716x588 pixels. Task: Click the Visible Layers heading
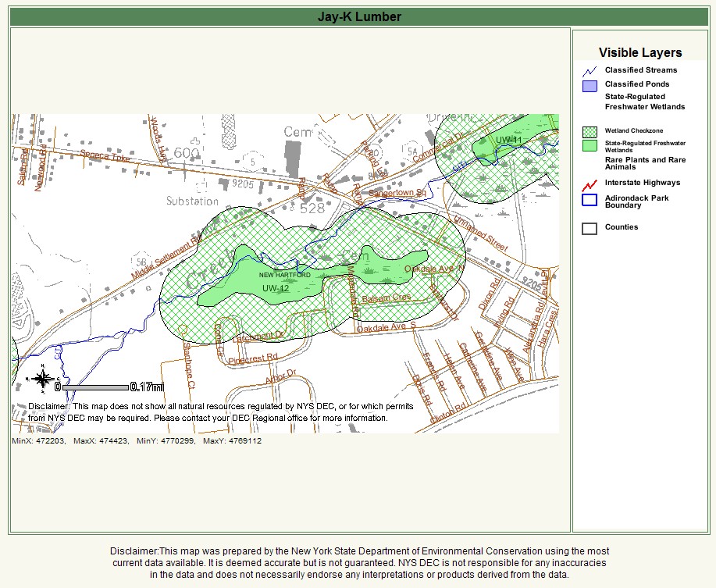point(640,52)
